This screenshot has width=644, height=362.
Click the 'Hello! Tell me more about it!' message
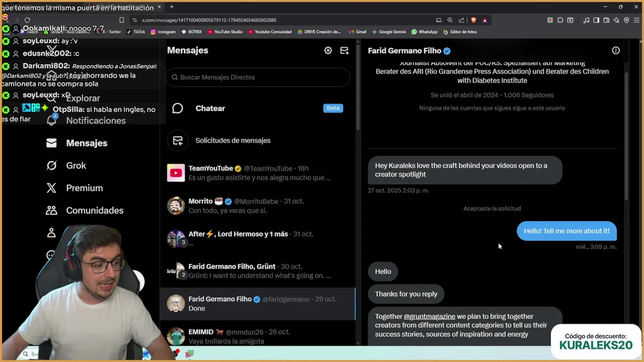[x=567, y=231]
